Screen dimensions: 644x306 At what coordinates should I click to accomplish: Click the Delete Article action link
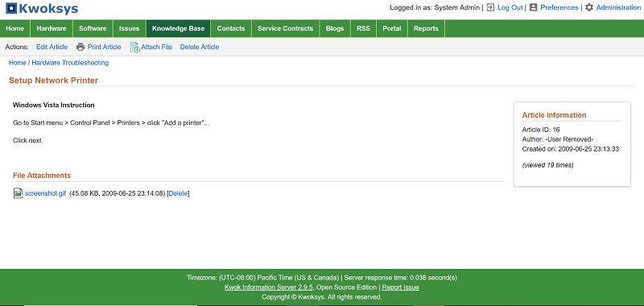pyautogui.click(x=200, y=47)
